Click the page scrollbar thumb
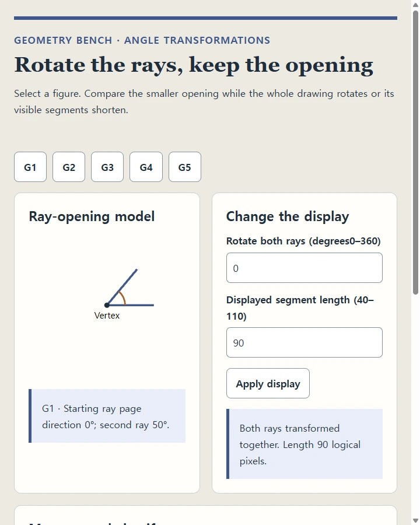Image resolution: width=420 pixels, height=525 pixels. (x=416, y=152)
